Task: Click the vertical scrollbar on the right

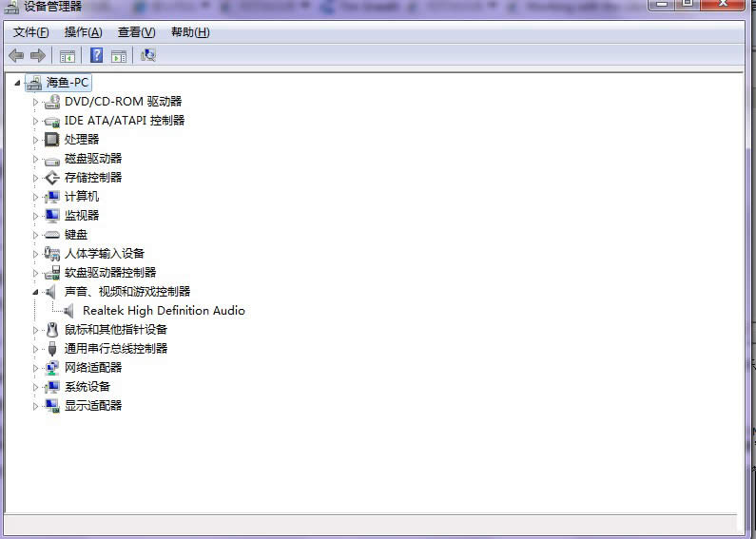Action: pyautogui.click(x=749, y=285)
